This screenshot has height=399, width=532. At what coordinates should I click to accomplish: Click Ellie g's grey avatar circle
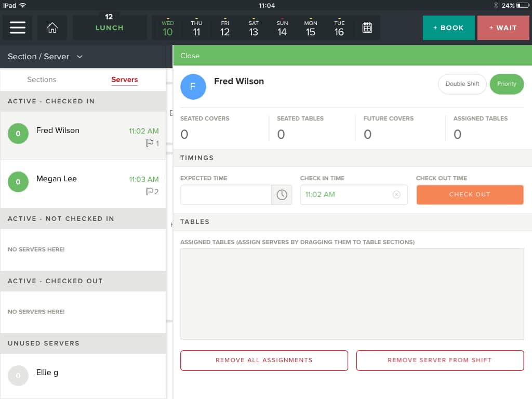(18, 376)
